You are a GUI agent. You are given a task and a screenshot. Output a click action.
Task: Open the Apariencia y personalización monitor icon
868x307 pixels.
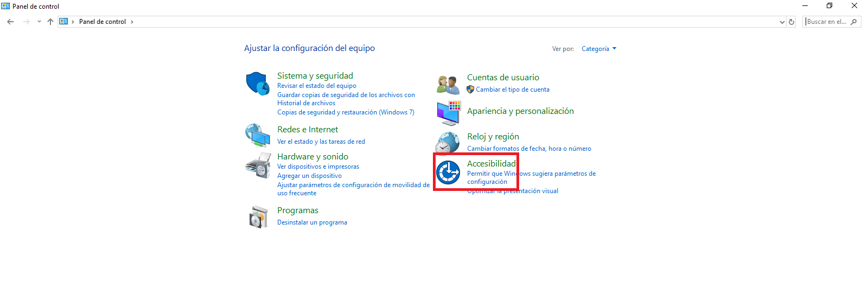[449, 113]
